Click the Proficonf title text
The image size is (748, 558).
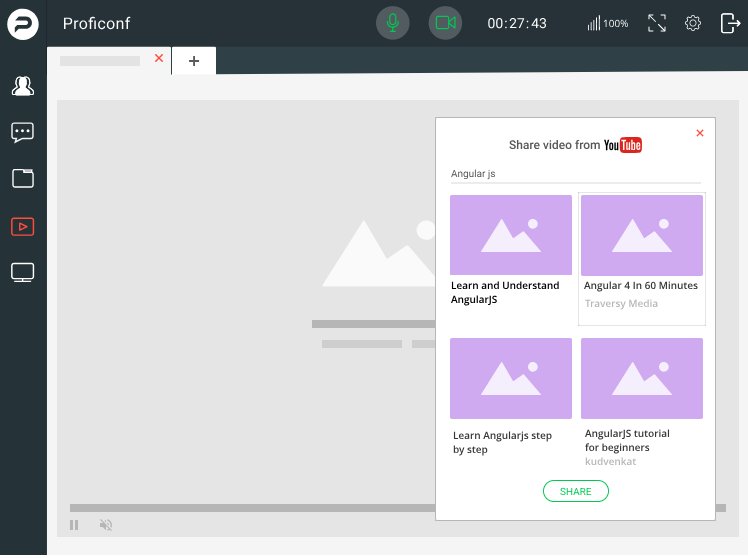point(96,23)
